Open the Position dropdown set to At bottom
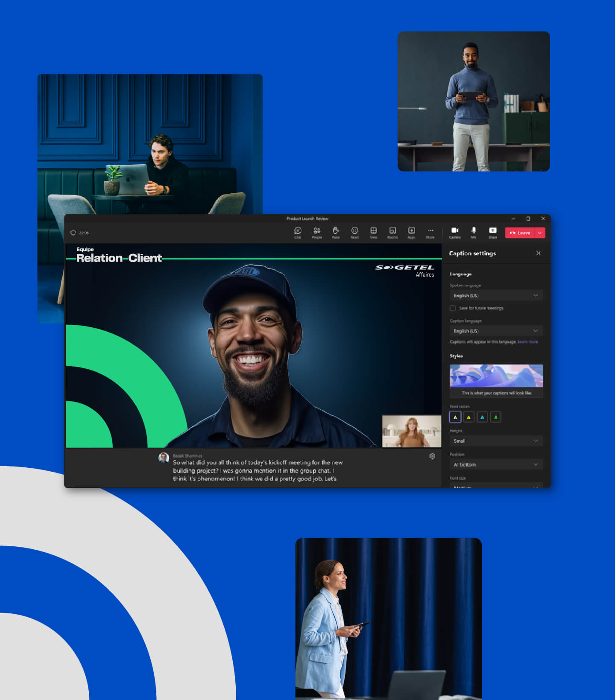Image resolution: width=615 pixels, height=700 pixels. pos(496,464)
